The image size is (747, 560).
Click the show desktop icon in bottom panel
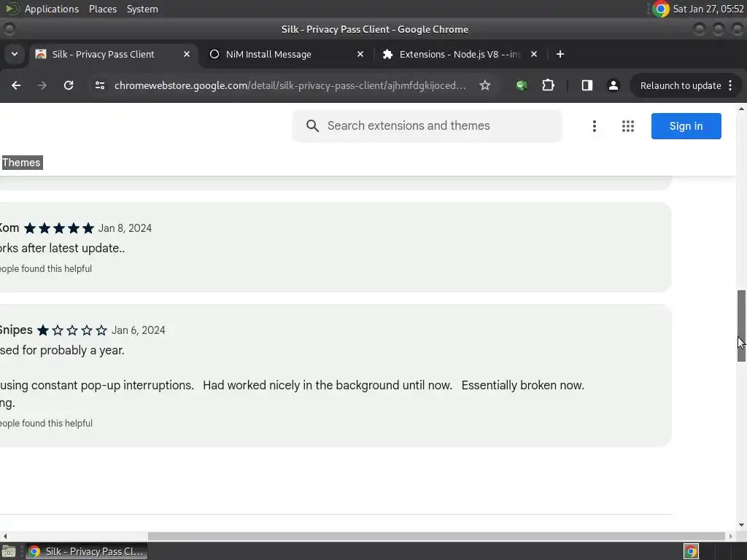pyautogui.click(x=9, y=551)
